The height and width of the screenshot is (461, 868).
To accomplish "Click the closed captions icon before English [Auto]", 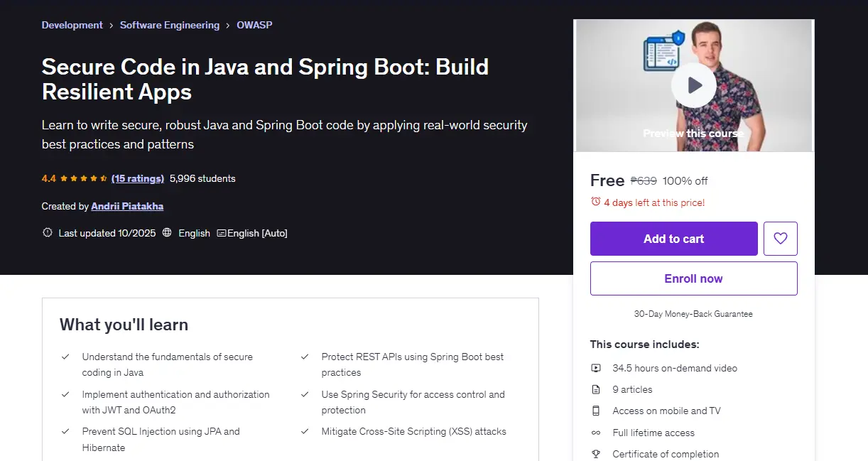I will point(222,233).
